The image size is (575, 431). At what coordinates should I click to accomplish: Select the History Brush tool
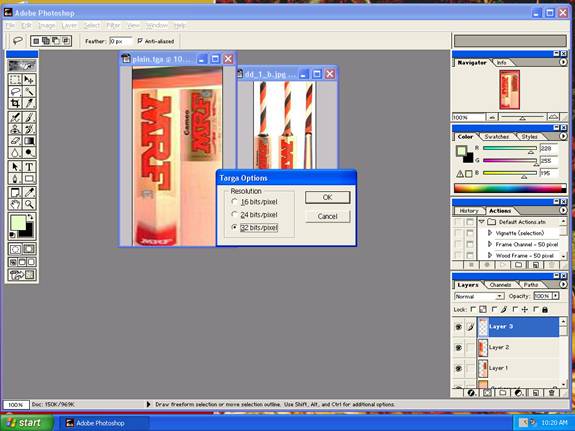pyautogui.click(x=29, y=129)
